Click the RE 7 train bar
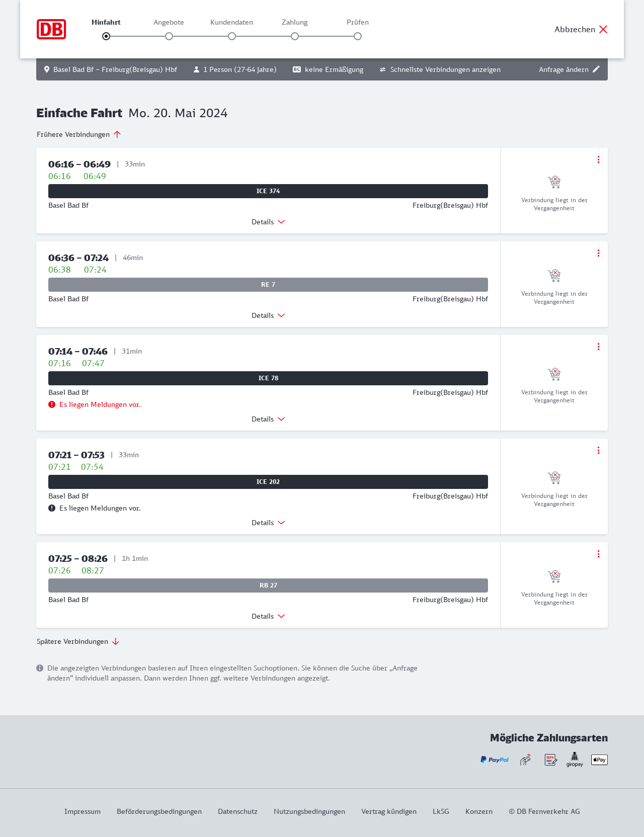The image size is (644, 837). [x=268, y=285]
